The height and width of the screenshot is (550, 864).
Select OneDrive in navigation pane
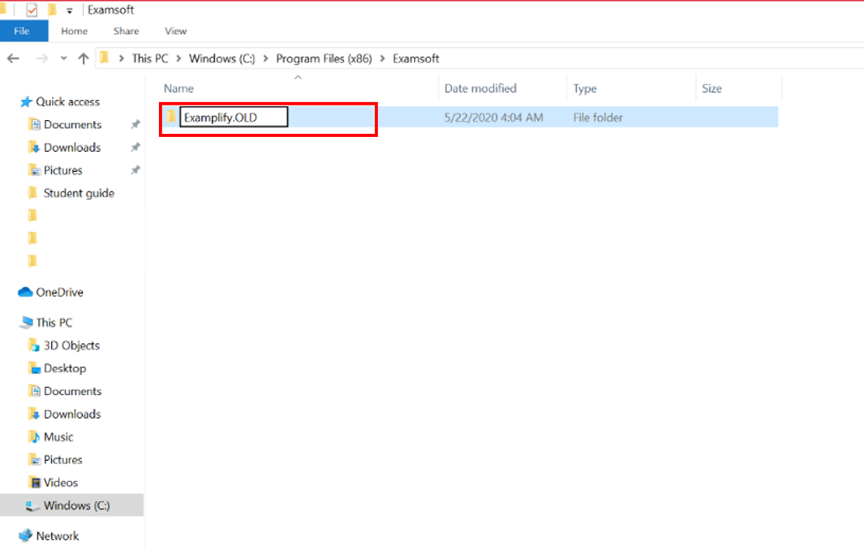[60, 292]
